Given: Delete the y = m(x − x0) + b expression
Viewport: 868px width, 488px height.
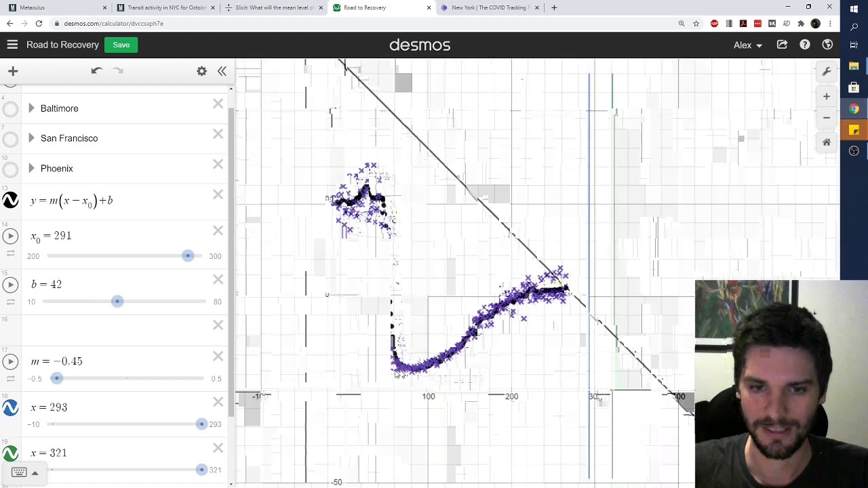Looking at the screenshot, I should (x=218, y=195).
